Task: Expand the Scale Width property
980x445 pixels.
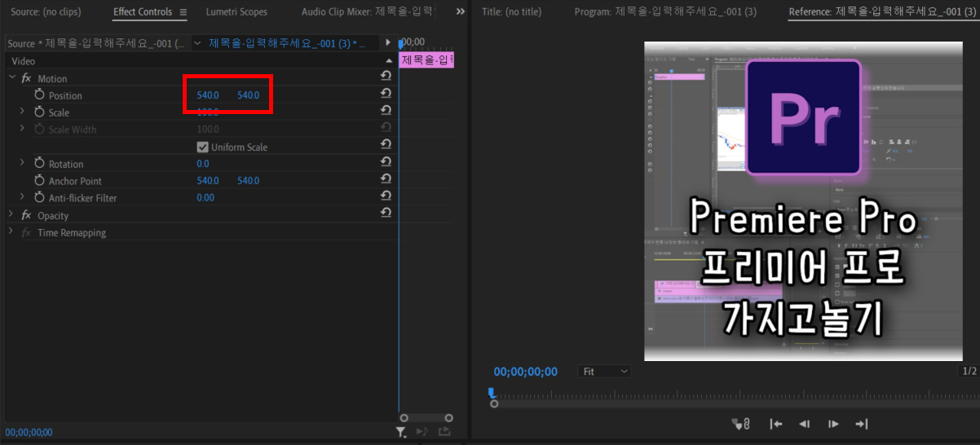Action: pyautogui.click(x=23, y=130)
